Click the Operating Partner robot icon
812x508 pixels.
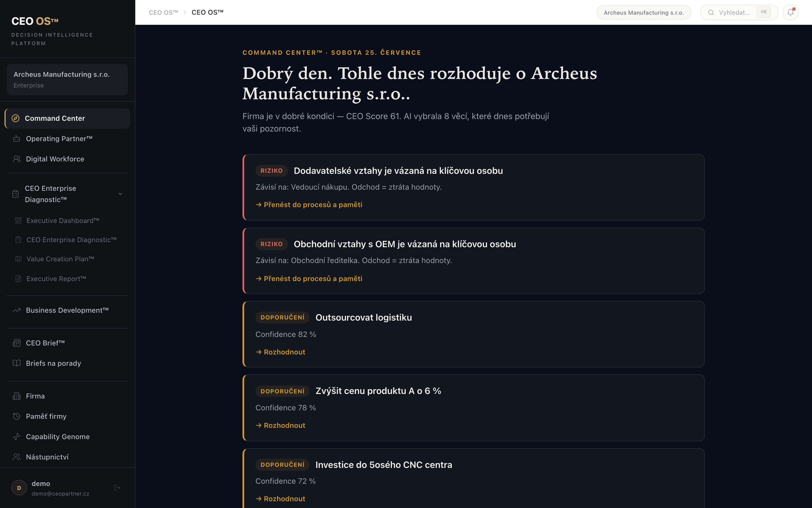tap(16, 139)
